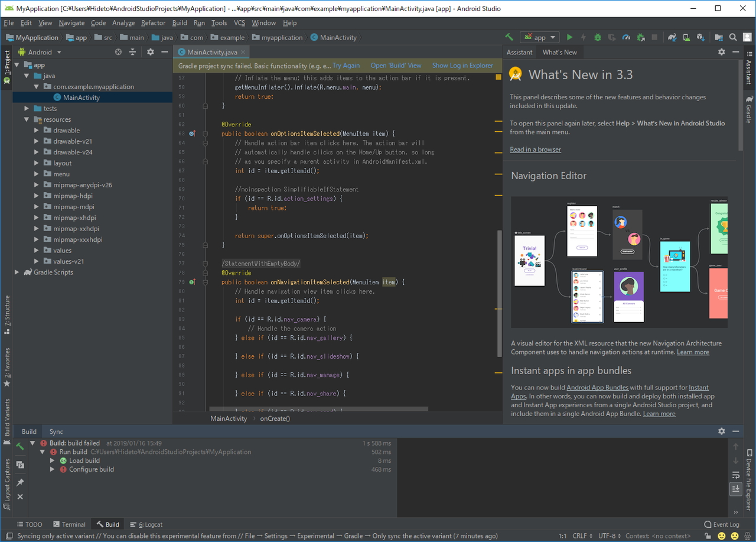This screenshot has height=542, width=756.
Task: Click the 'Read in a browser' link
Action: (x=535, y=149)
